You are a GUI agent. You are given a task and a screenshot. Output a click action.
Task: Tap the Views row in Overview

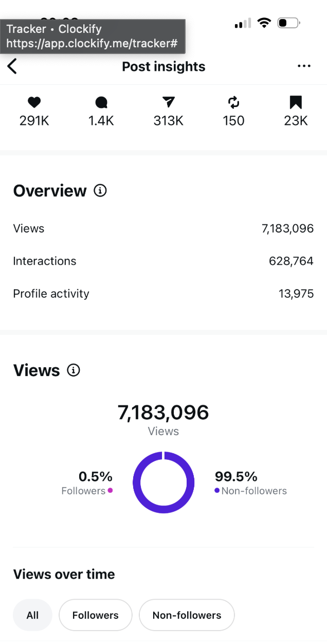click(x=163, y=228)
